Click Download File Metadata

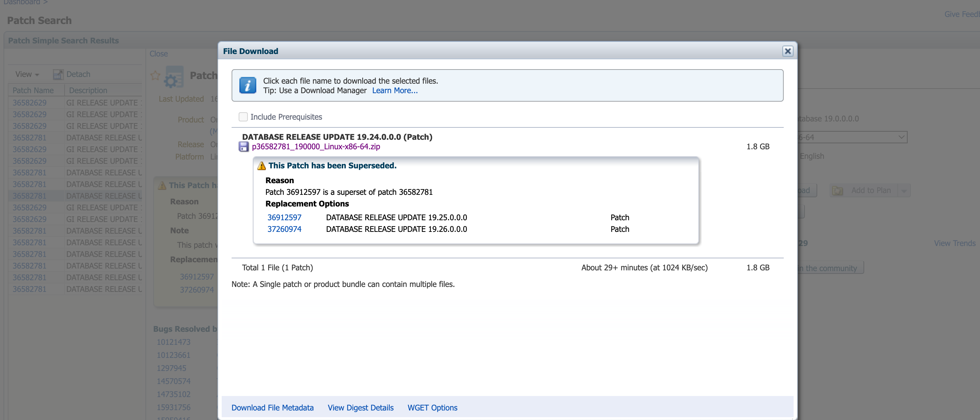pyautogui.click(x=273, y=407)
